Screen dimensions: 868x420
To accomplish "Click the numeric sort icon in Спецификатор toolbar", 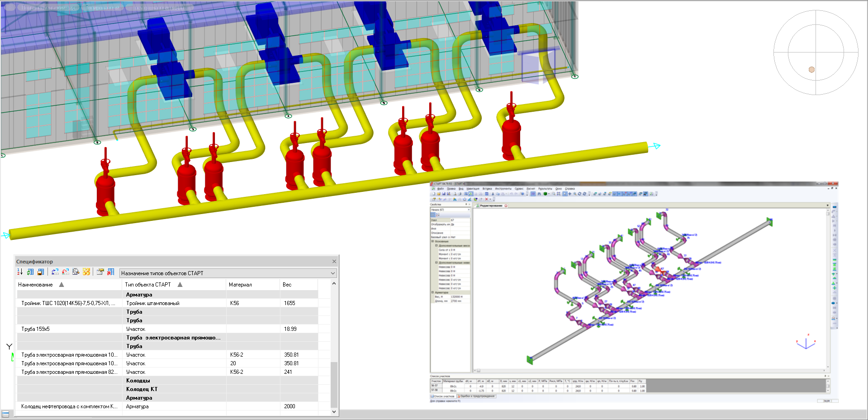I will [19, 272].
